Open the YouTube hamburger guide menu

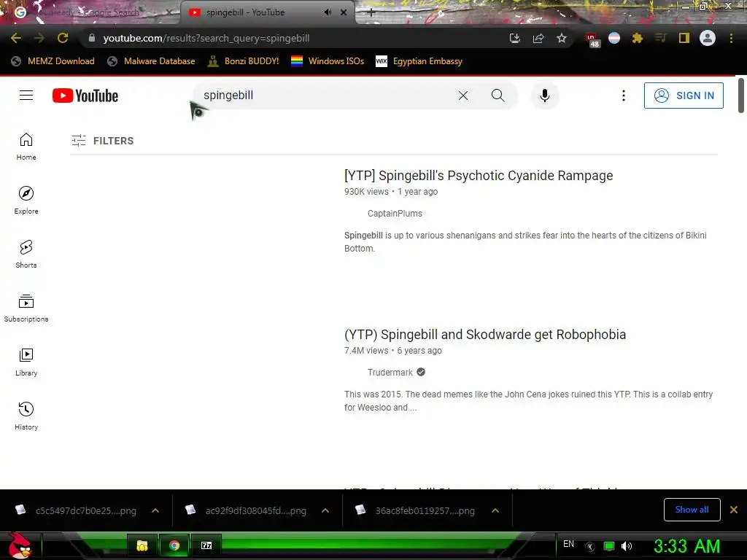click(x=26, y=96)
